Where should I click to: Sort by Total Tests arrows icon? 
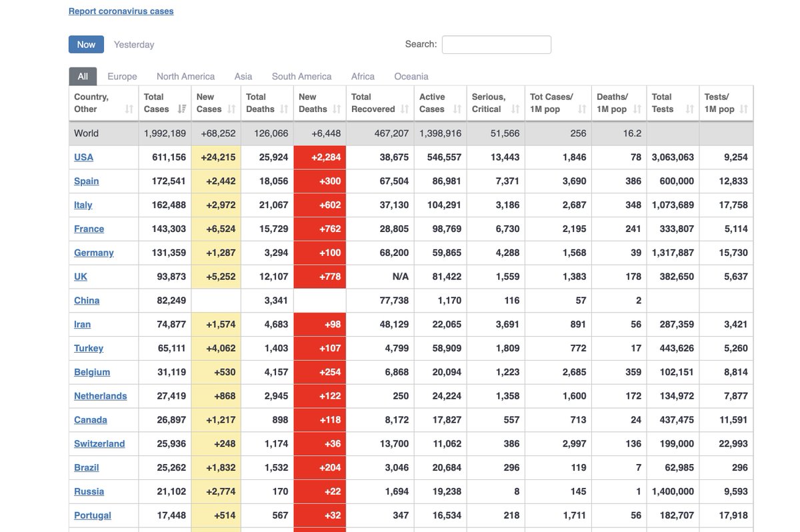690,109
